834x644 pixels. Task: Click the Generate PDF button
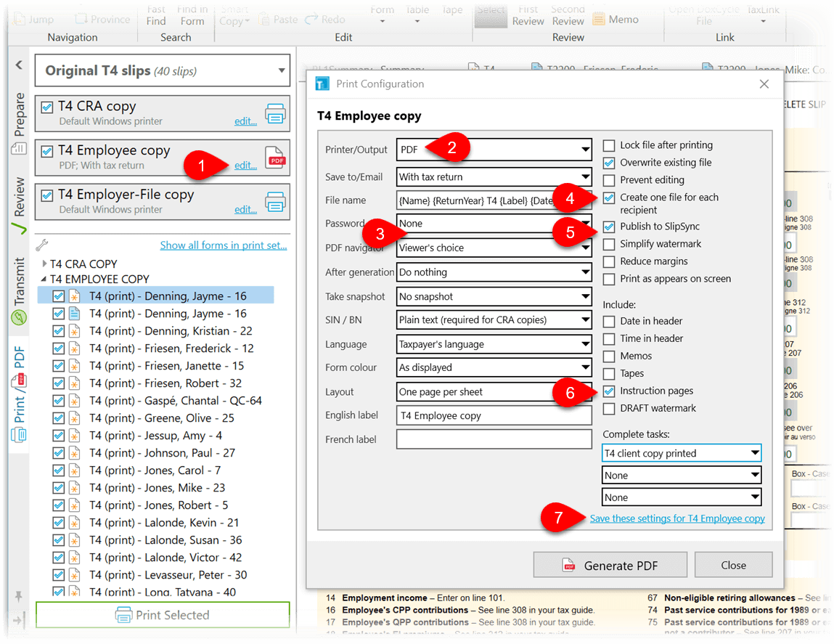[610, 566]
